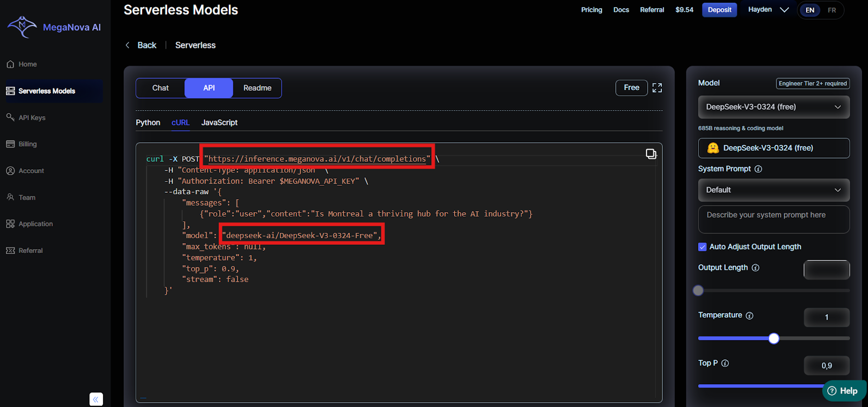Open the Default system prompt dropdown
Image resolution: width=868 pixels, height=407 pixels.
pos(774,190)
